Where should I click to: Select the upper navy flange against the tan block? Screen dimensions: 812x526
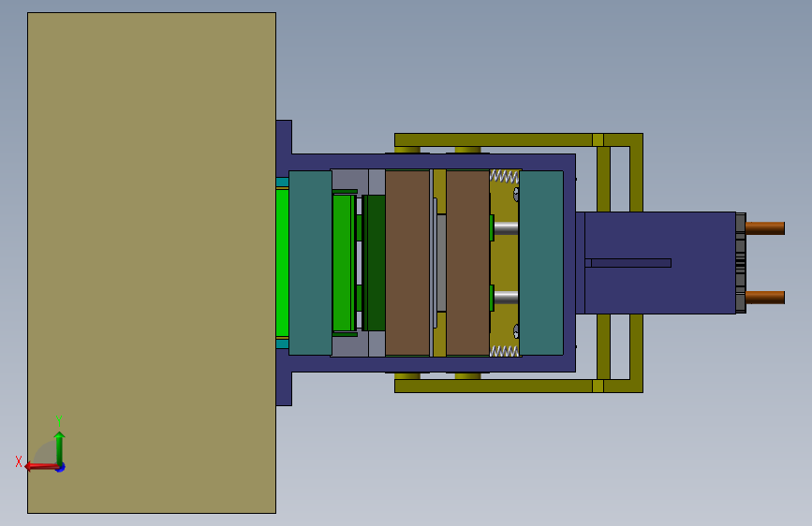click(284, 148)
